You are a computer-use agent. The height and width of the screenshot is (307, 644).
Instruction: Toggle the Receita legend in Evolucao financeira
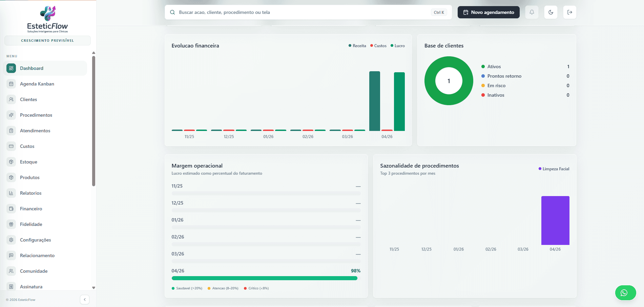(357, 45)
